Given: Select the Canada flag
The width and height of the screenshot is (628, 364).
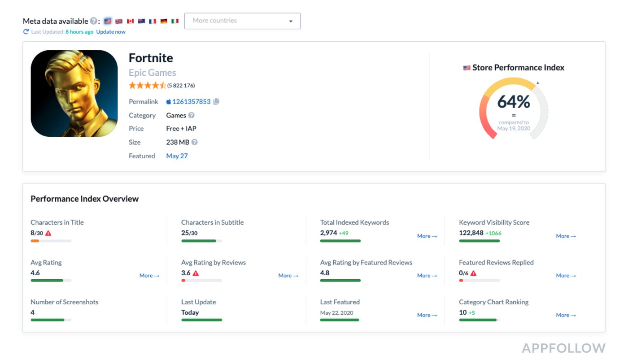Looking at the screenshot, I should [x=130, y=21].
